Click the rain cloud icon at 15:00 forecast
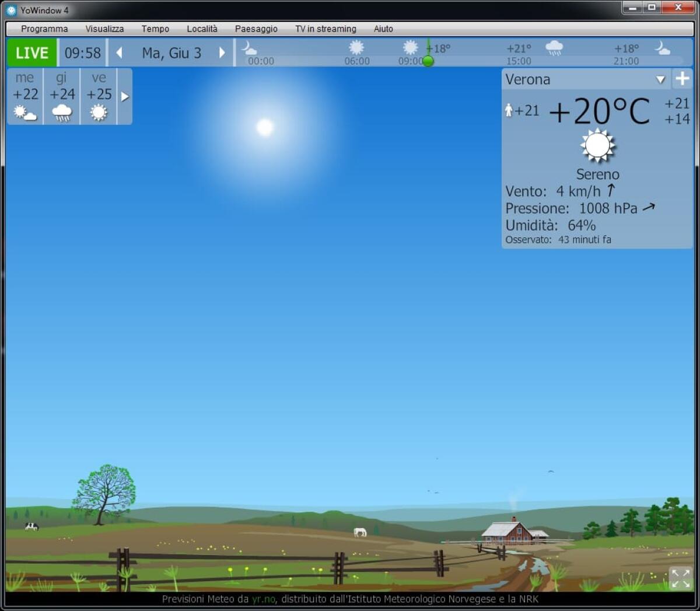Screen dimensions: 700x611 pyautogui.click(x=554, y=49)
